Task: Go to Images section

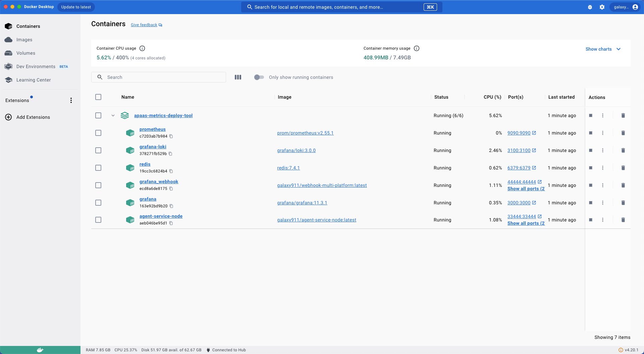Action: click(40, 40)
